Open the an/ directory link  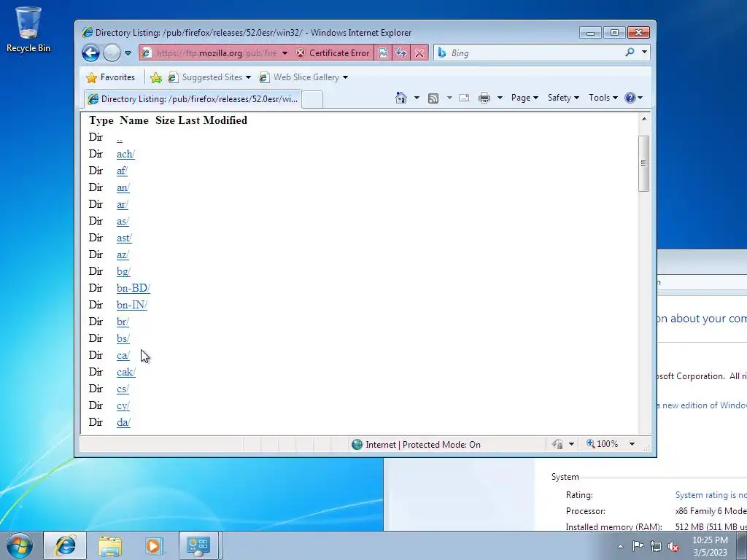click(x=123, y=187)
